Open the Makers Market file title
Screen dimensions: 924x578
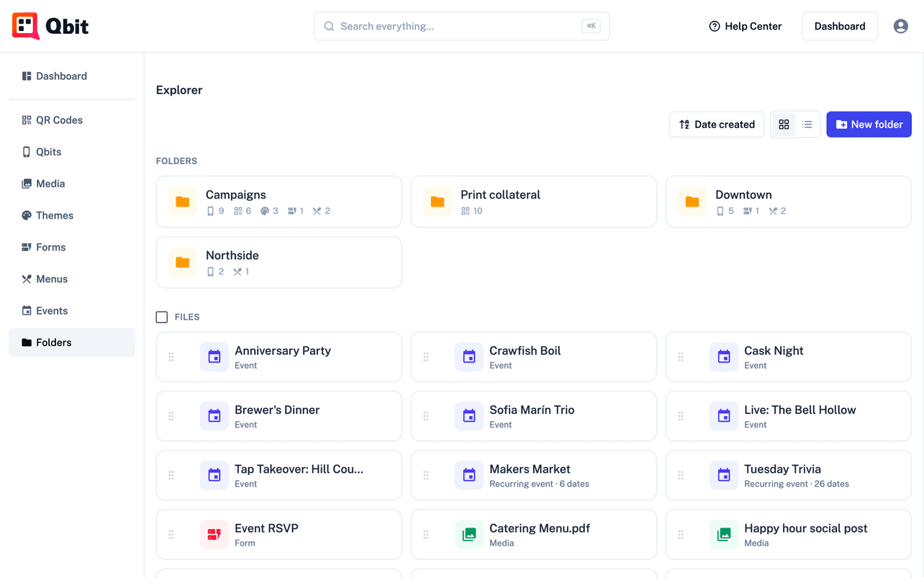tap(530, 469)
